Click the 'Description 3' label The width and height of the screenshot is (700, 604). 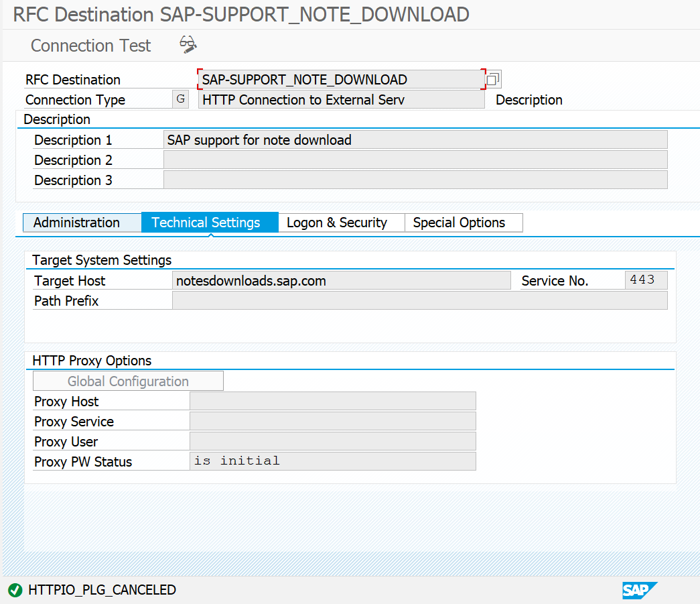(x=73, y=180)
